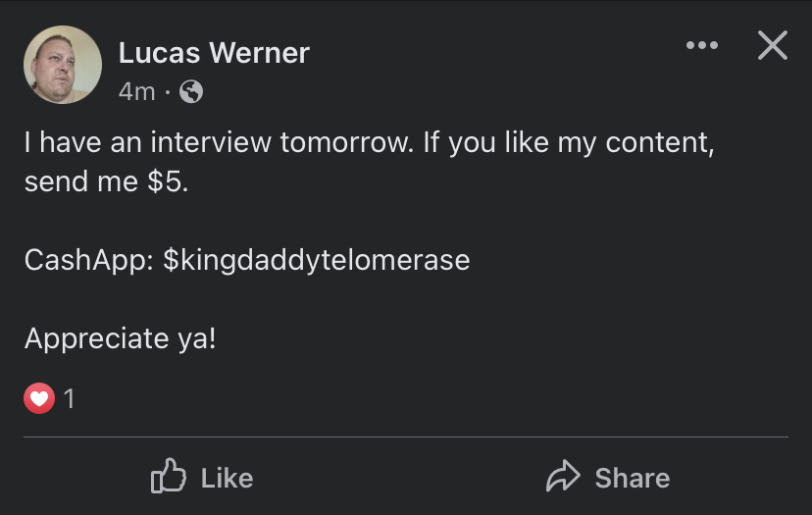Share the post using Share label
The height and width of the screenshot is (515, 812).
[x=633, y=478]
